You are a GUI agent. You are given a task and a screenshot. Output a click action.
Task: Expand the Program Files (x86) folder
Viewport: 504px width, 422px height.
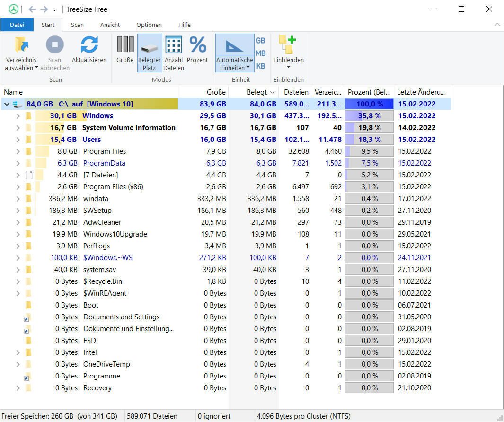[x=18, y=187]
